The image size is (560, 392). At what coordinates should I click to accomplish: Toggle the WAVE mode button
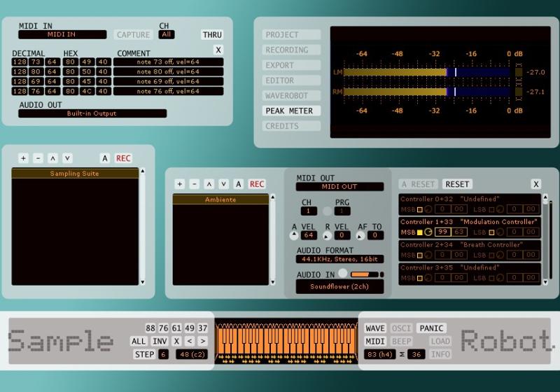click(x=375, y=328)
